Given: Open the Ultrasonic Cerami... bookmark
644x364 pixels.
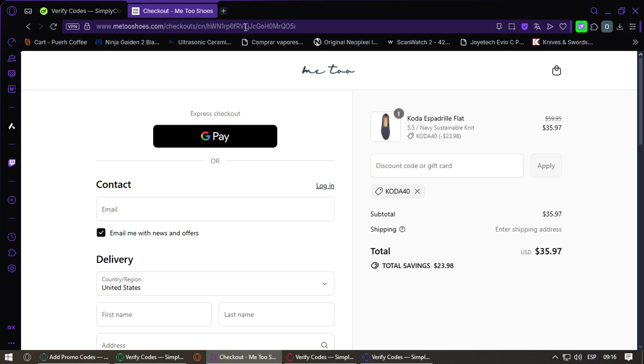Looking at the screenshot, I should point(200,42).
